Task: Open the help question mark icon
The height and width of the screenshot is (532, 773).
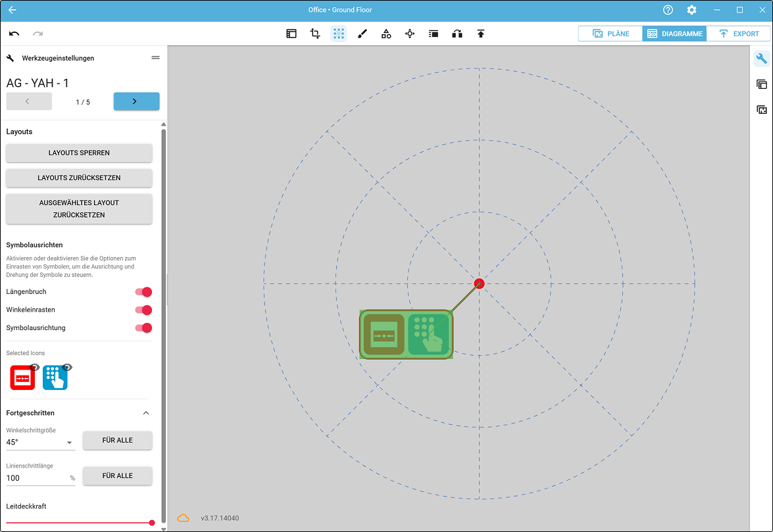Action: 668,10
